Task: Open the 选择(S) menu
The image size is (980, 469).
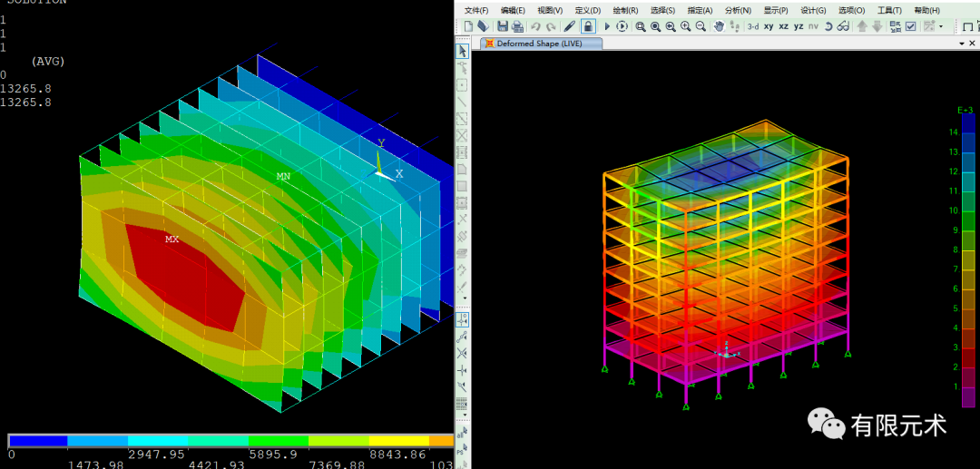Action: 662,10
